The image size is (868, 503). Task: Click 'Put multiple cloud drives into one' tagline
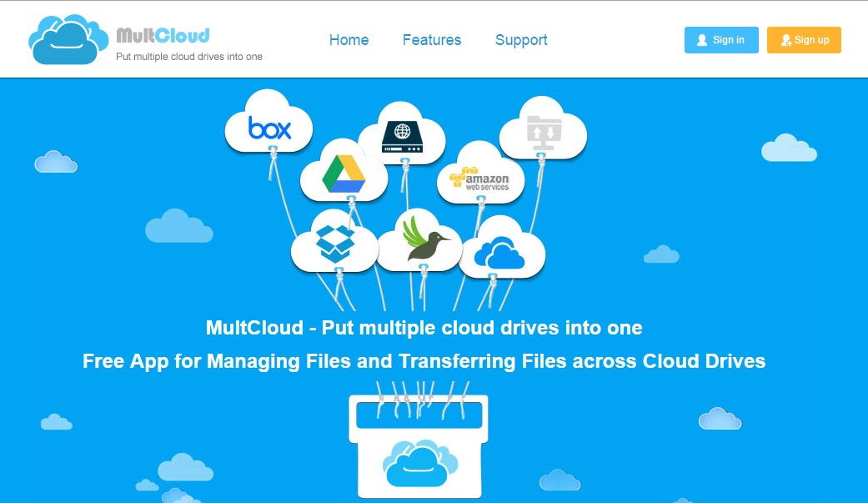click(188, 57)
